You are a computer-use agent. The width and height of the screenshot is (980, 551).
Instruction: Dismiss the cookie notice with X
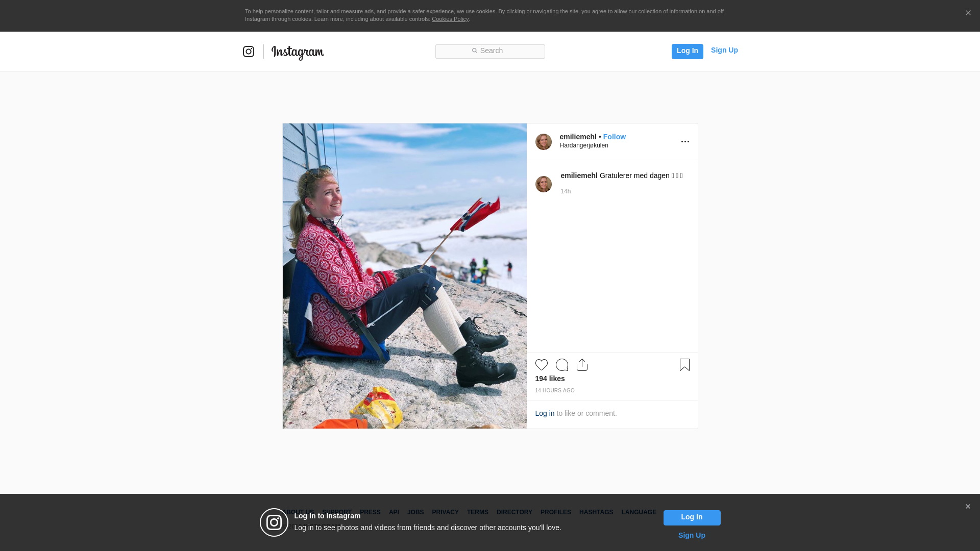click(968, 13)
